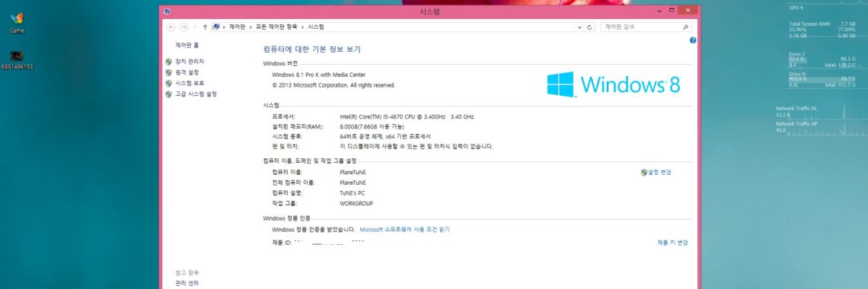Open the recent locations dropdown arrow
The image size is (868, 289).
196,27
